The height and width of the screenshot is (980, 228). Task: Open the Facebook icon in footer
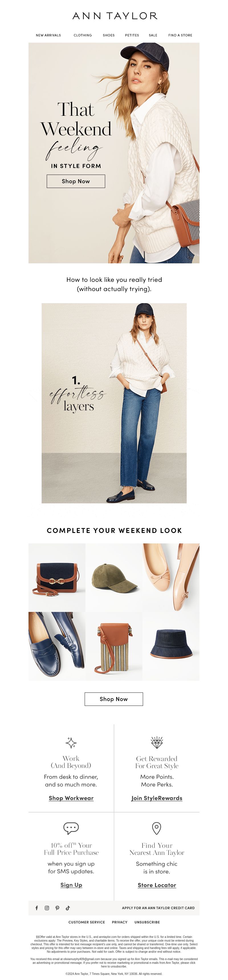point(36,908)
